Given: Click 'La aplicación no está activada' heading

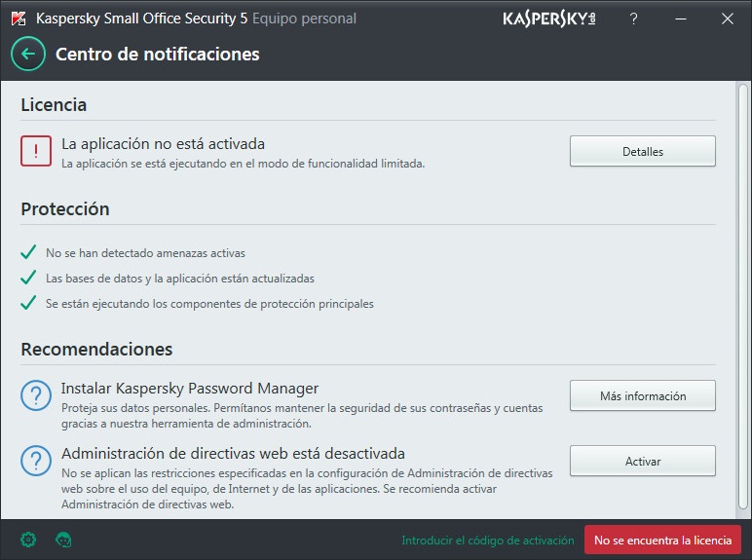Looking at the screenshot, I should point(163,143).
